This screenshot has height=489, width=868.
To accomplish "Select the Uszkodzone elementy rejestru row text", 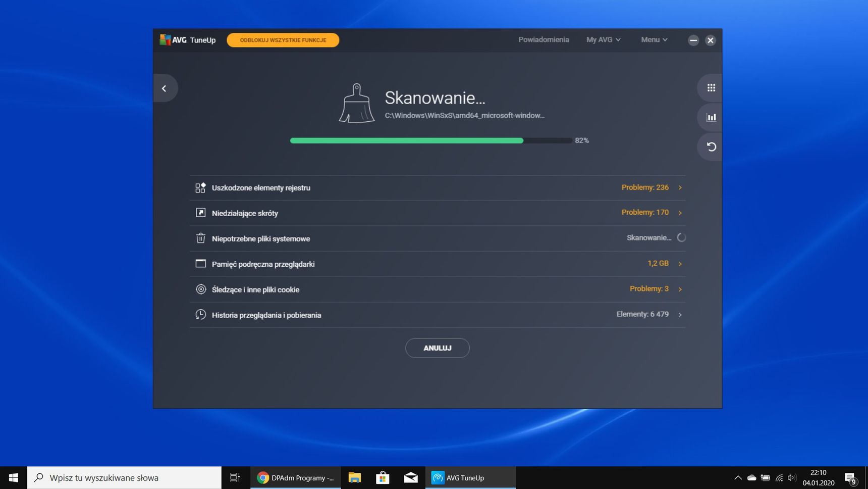I will click(x=261, y=187).
